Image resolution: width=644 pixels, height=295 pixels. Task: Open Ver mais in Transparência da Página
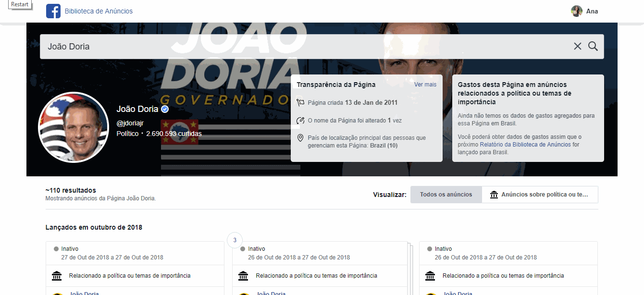pyautogui.click(x=425, y=85)
